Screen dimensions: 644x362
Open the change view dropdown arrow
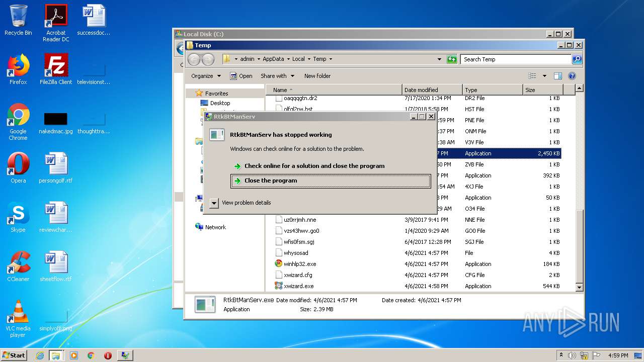coord(544,76)
